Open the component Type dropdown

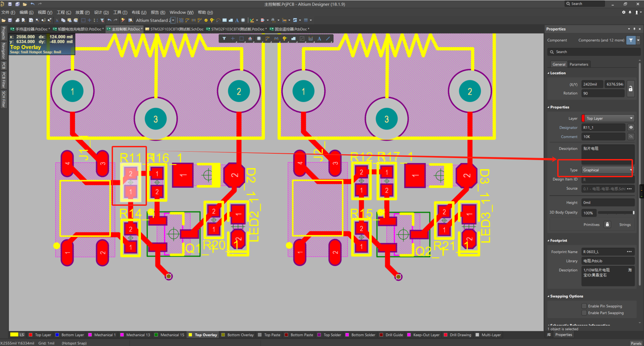click(x=607, y=170)
